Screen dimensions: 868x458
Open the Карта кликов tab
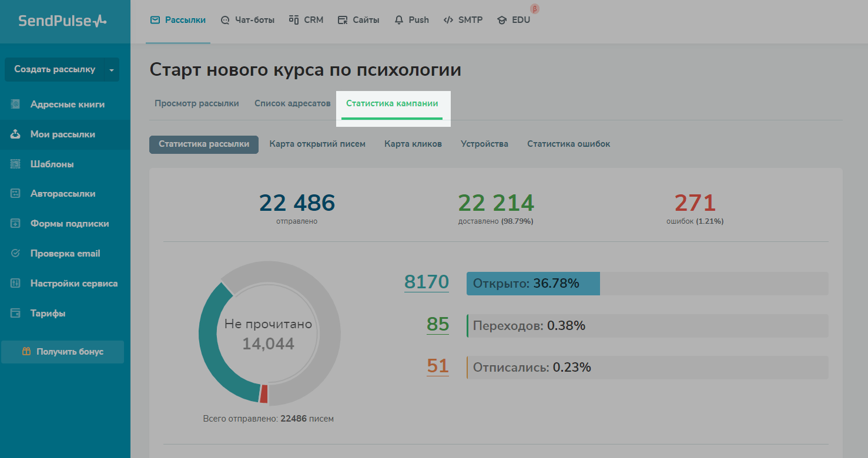tap(413, 144)
